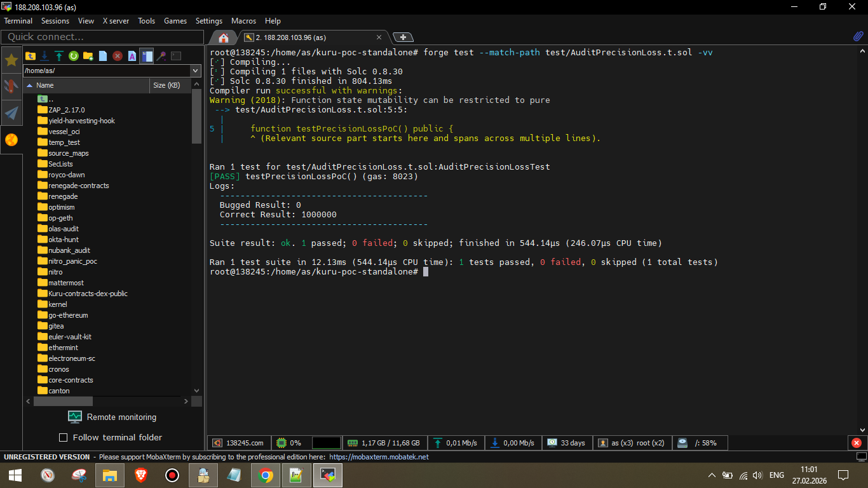Click the text file with letter A icon
This screenshot has height=488, width=868.
click(132, 56)
